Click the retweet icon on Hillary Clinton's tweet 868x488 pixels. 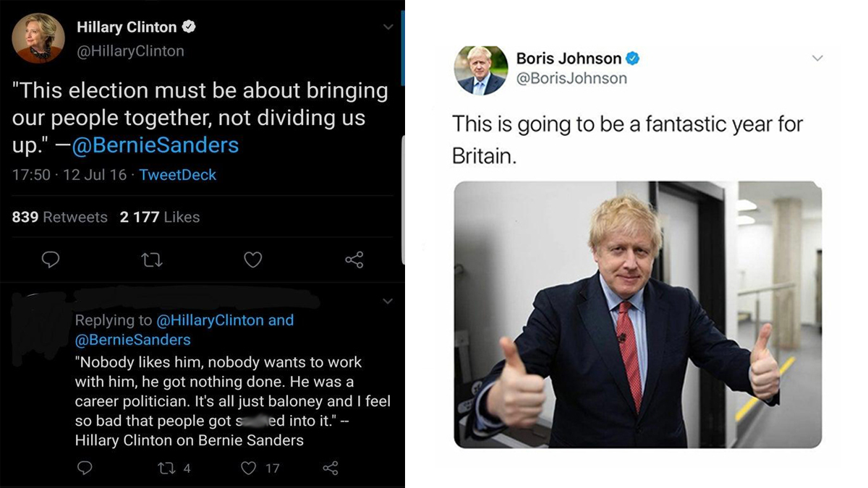click(152, 260)
